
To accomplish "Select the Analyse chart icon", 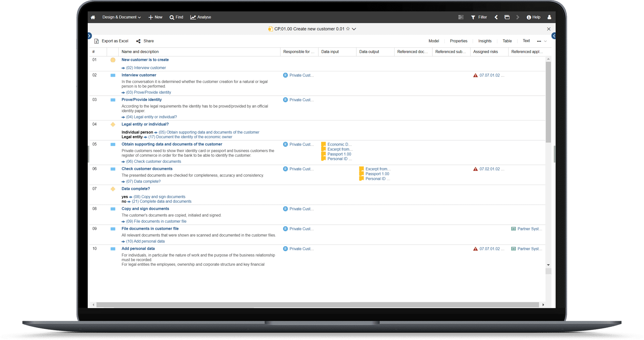I will (193, 17).
